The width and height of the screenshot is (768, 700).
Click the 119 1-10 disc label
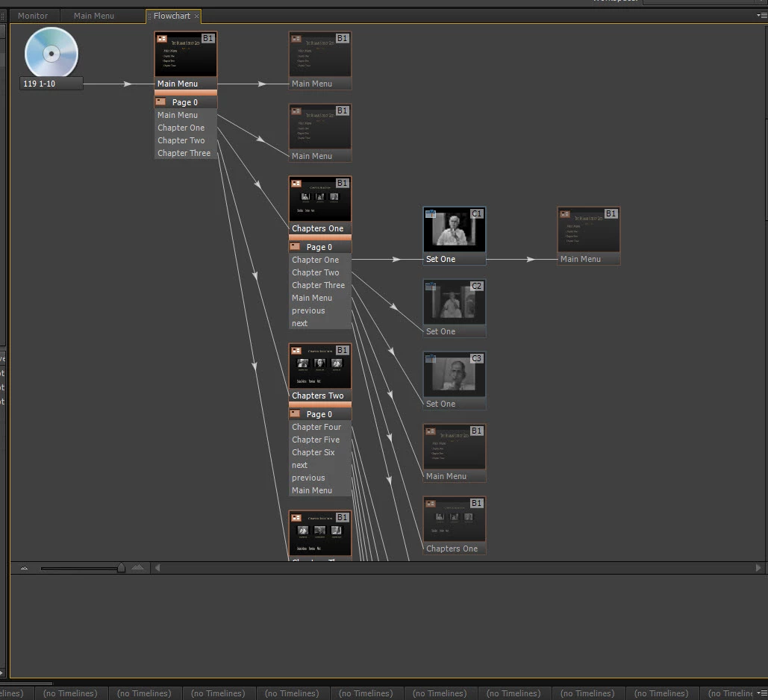click(51, 84)
